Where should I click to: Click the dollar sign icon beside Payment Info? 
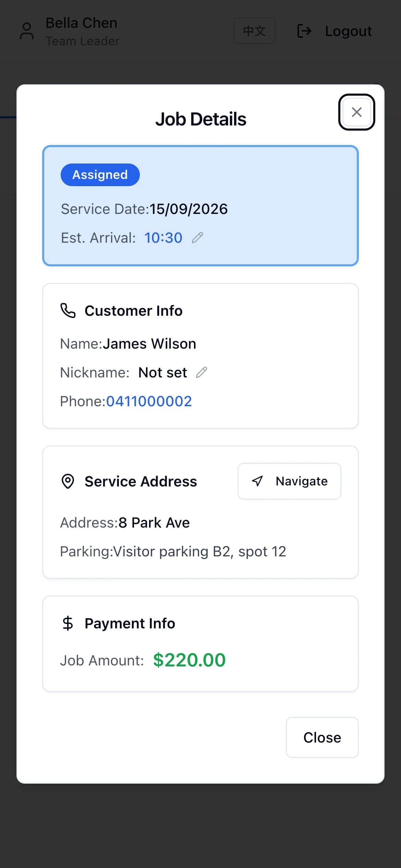point(68,623)
